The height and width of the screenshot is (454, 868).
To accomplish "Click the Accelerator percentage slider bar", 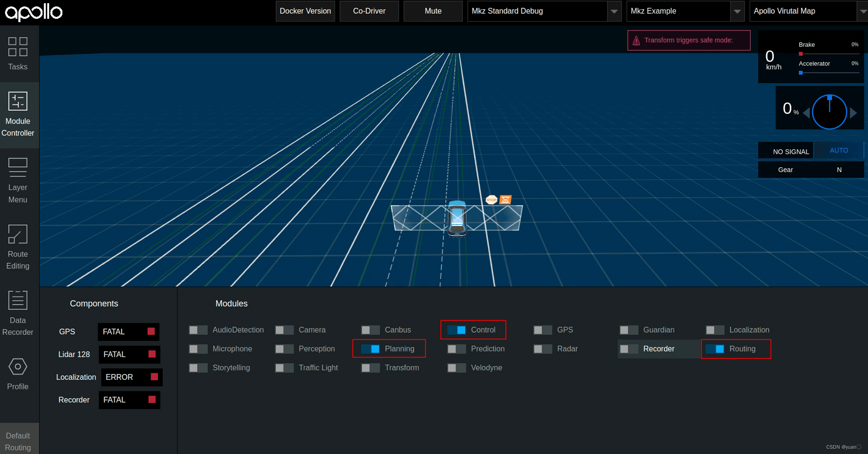I will (829, 73).
